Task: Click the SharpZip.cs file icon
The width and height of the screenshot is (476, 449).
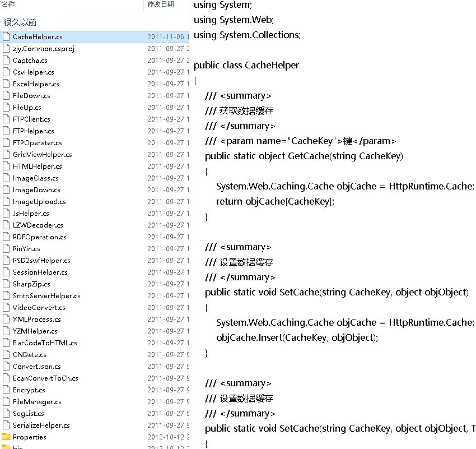Action: pos(6,284)
